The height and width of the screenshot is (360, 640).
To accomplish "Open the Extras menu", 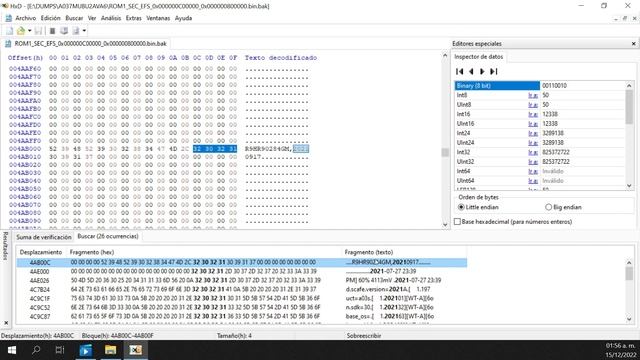I will 133,18.
